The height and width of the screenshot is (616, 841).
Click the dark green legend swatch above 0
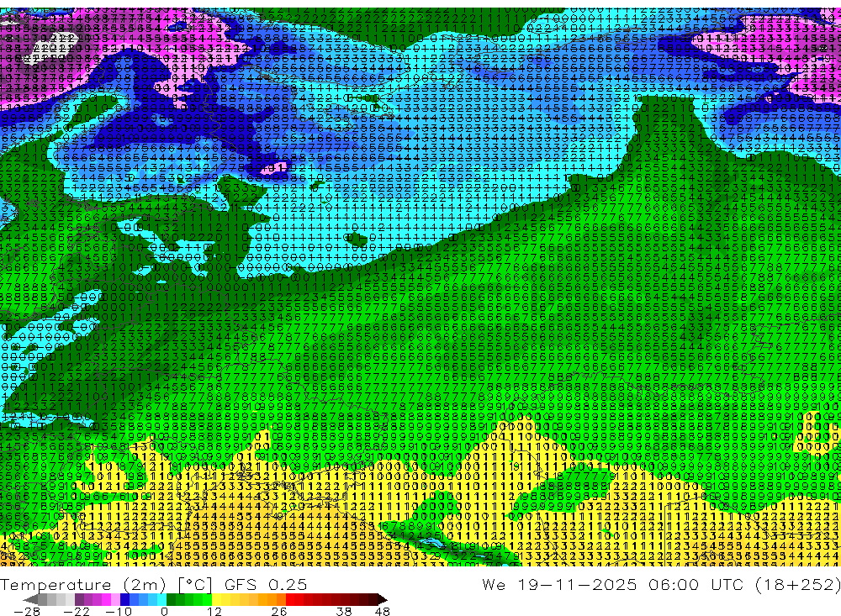(x=171, y=599)
